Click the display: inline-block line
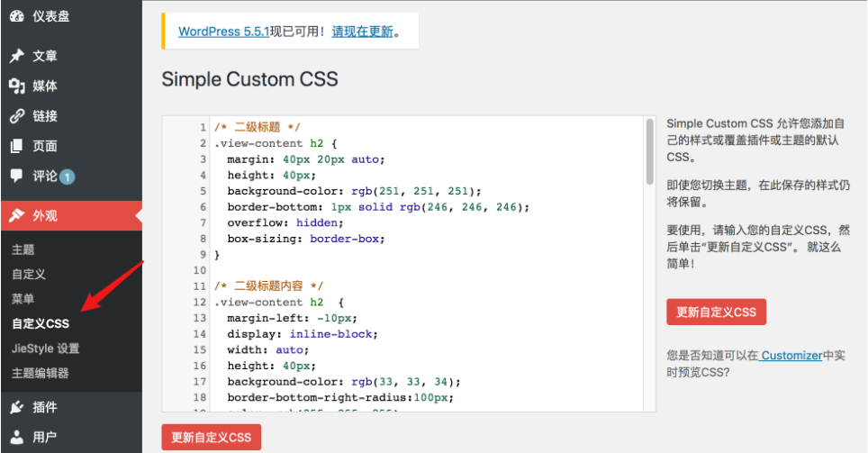The width and height of the screenshot is (868, 453). 303,334
